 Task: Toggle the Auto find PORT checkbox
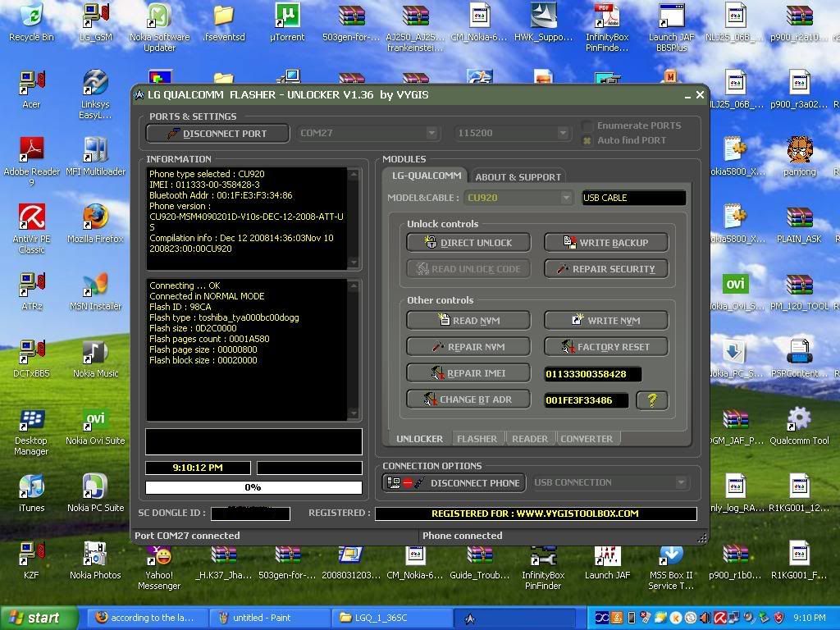[x=587, y=140]
